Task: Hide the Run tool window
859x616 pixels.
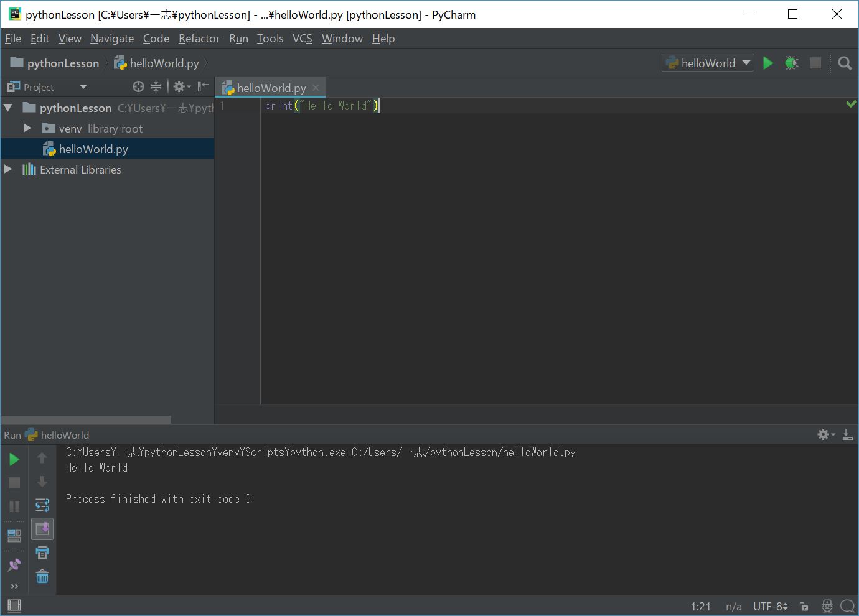Action: 847,434
